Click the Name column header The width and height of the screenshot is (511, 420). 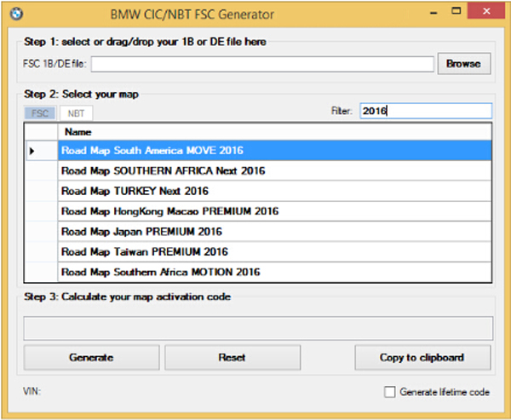[274, 132]
